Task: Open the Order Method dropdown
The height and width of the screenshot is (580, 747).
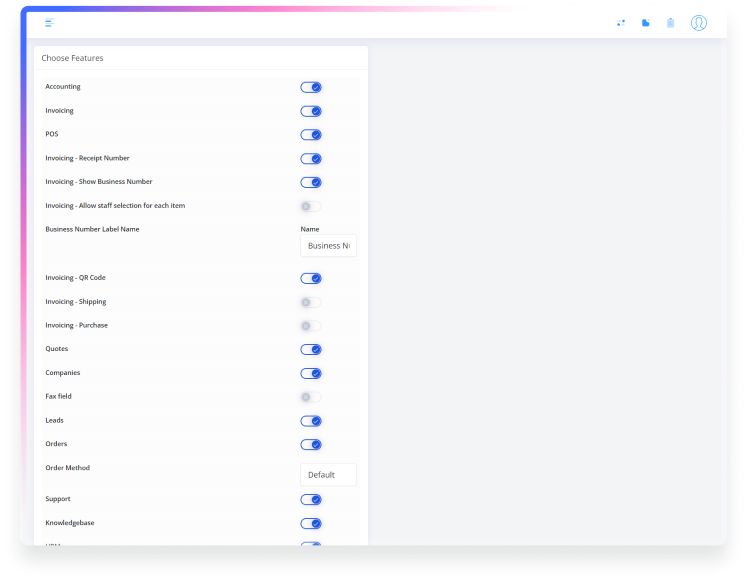Action: pyautogui.click(x=328, y=475)
